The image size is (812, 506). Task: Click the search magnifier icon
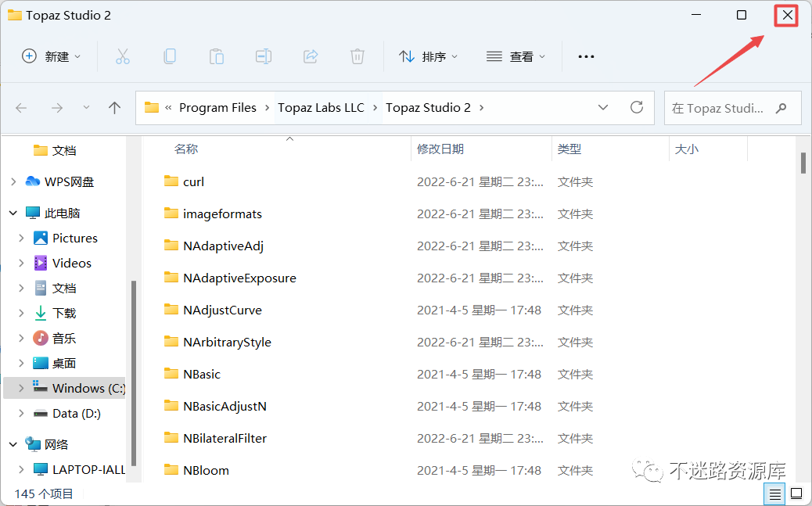[781, 108]
